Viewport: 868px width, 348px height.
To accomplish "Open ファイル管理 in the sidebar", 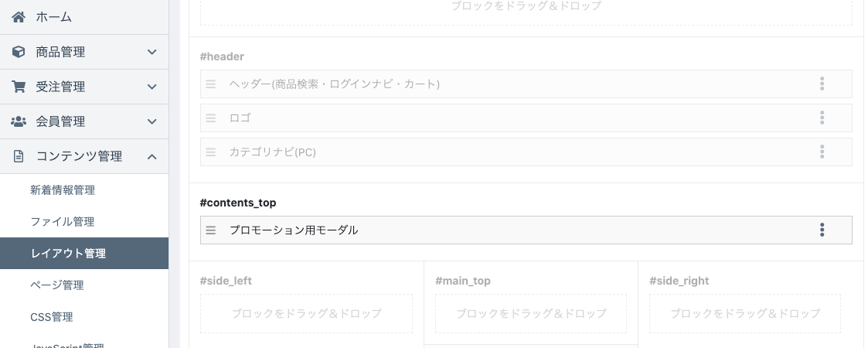I will click(x=63, y=222).
